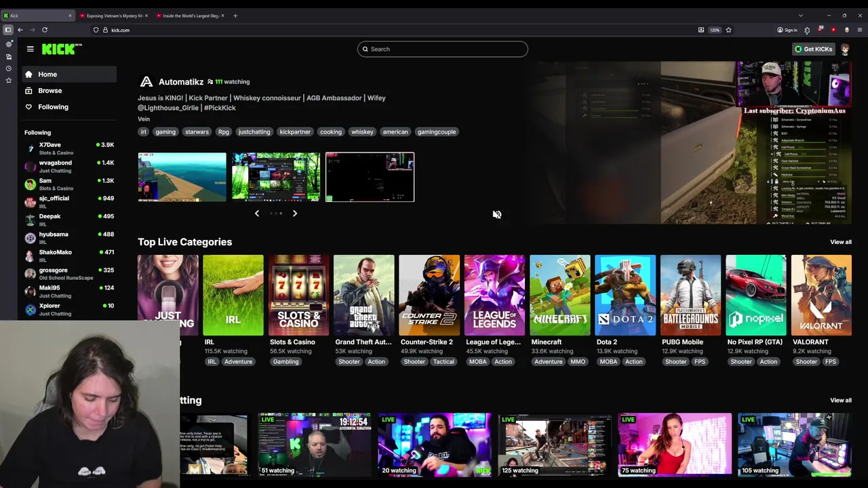
Task: Open a new browser tab
Action: pyautogui.click(x=235, y=16)
